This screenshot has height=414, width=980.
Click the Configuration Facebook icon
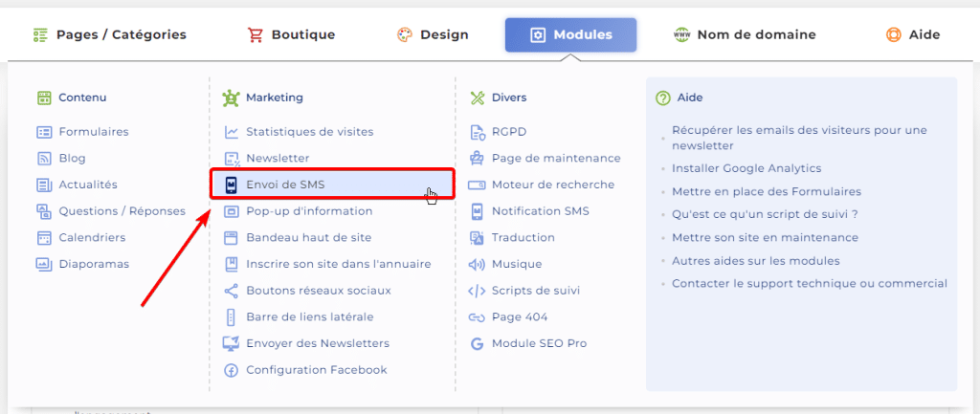click(231, 370)
